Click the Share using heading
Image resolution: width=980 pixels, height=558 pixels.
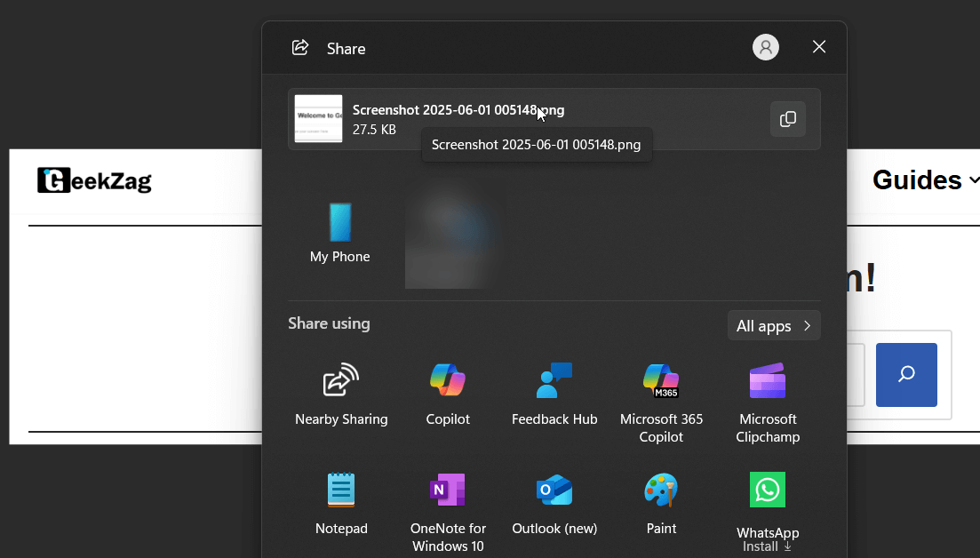click(x=329, y=323)
